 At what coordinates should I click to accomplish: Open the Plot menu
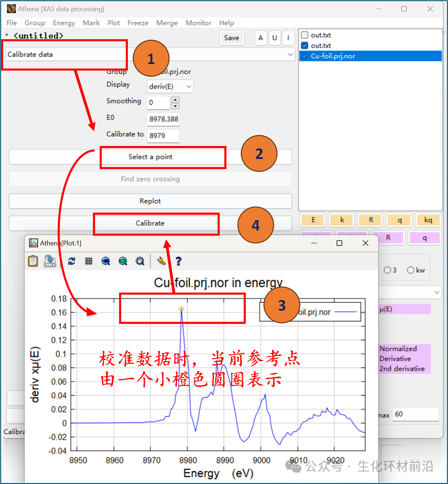(113, 23)
